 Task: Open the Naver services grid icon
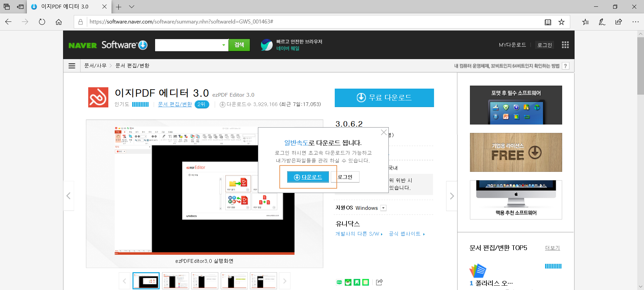click(x=565, y=45)
